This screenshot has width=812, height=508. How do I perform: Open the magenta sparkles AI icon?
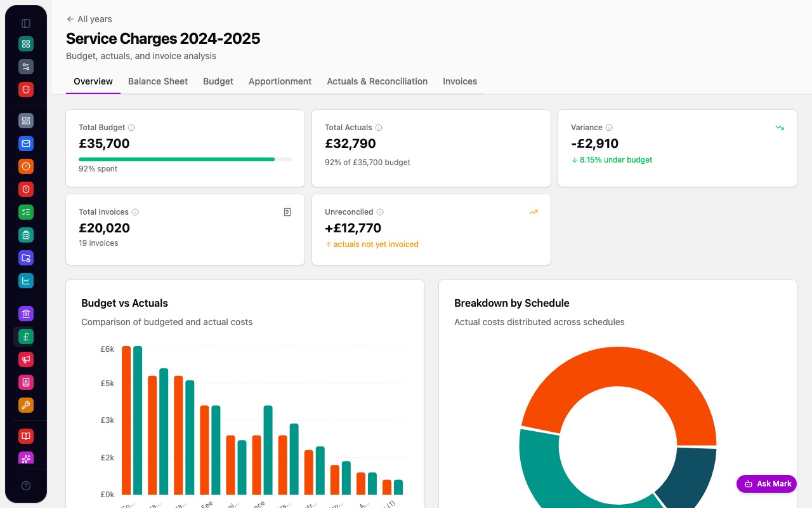(x=26, y=458)
